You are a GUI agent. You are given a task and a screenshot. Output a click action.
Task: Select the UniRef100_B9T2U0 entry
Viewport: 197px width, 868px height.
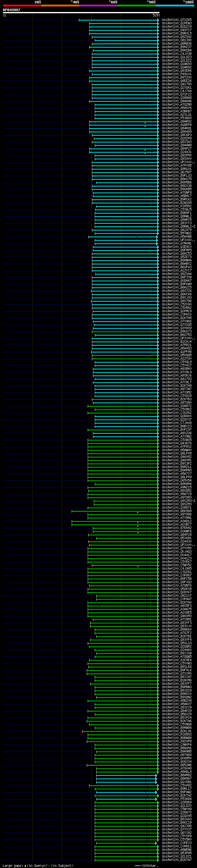click(176, 78)
